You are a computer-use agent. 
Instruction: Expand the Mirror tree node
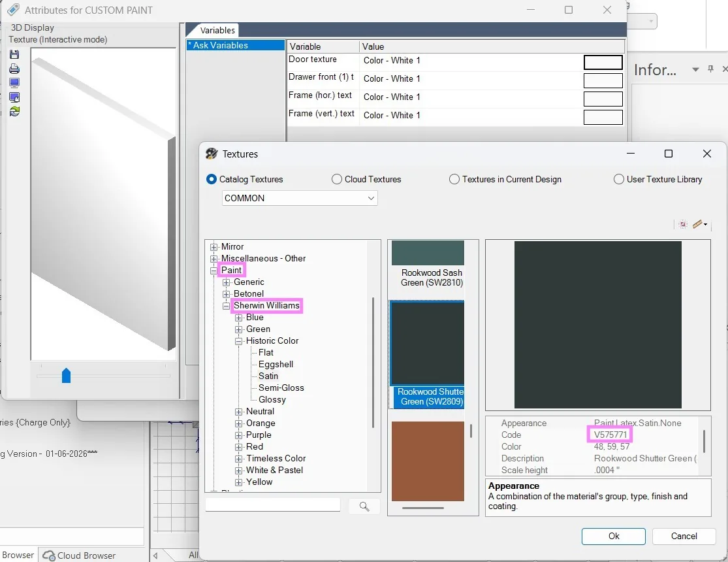[x=214, y=247]
